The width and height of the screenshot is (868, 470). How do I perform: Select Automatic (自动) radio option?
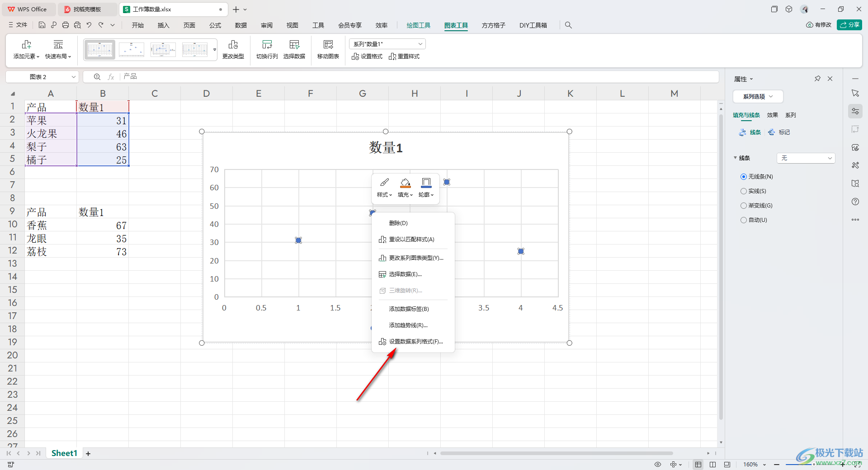pyautogui.click(x=744, y=220)
